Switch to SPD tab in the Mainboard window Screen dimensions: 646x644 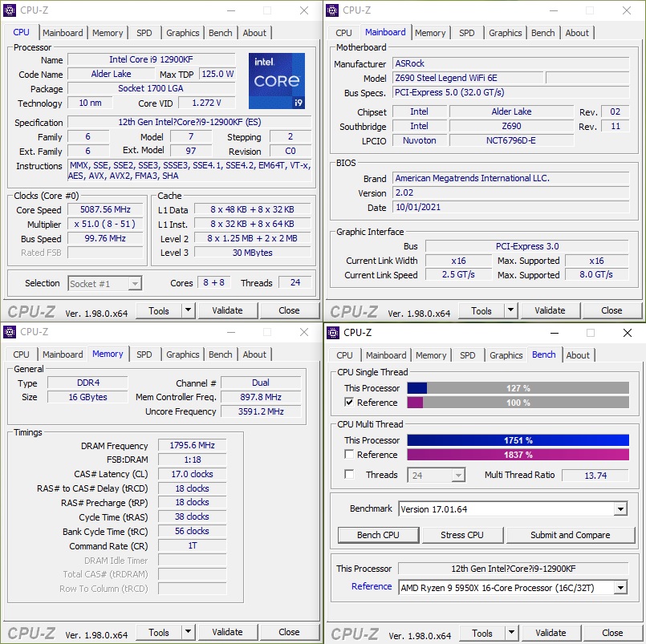click(466, 33)
